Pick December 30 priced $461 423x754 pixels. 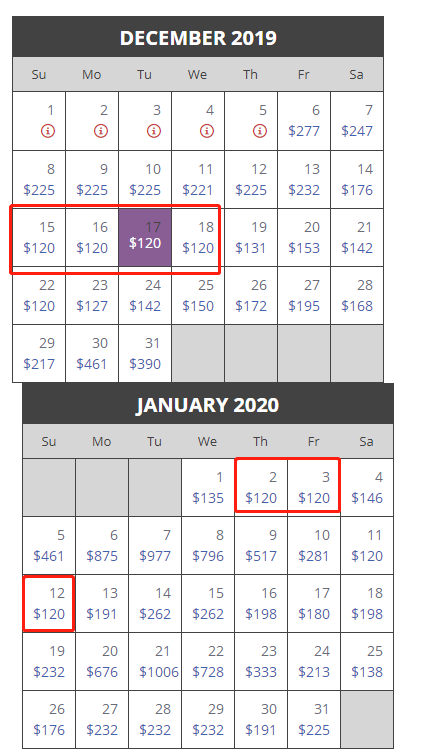[x=92, y=353]
